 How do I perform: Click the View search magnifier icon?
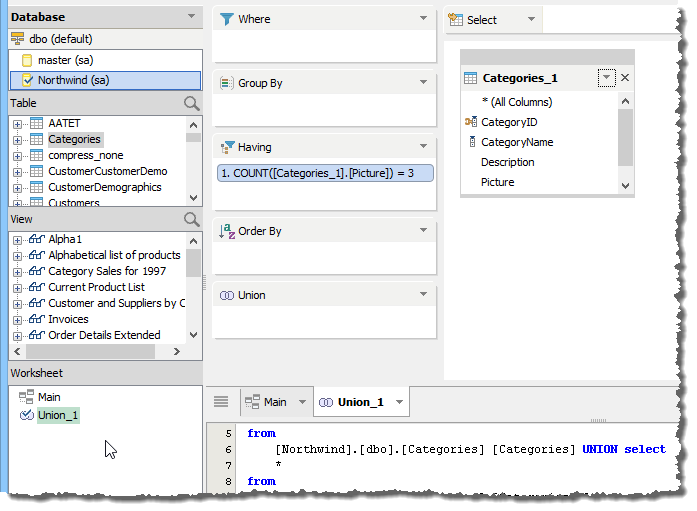coord(192,219)
